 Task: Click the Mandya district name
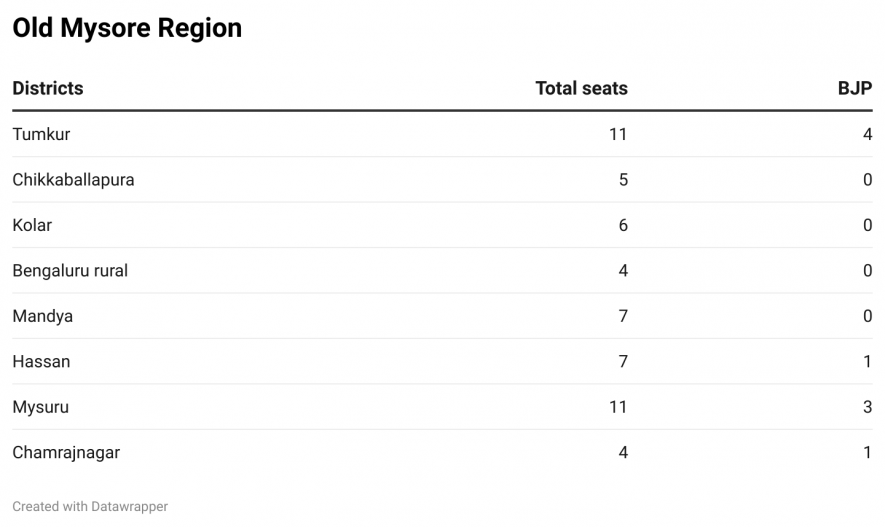42,316
